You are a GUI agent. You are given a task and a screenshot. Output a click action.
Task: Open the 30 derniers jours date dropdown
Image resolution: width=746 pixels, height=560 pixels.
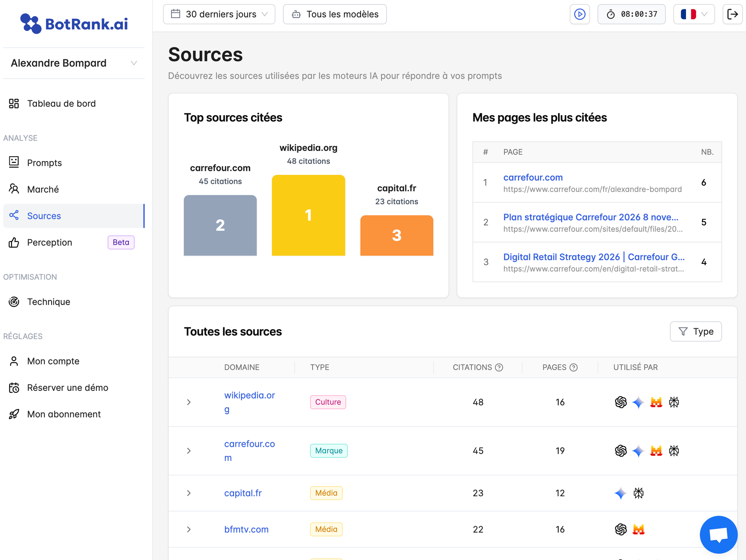[219, 14]
